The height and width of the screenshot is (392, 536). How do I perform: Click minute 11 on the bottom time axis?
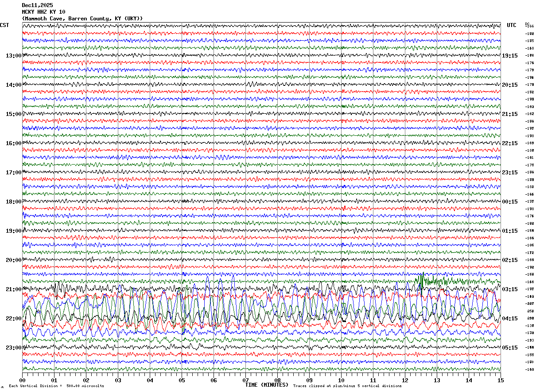tap(373, 380)
